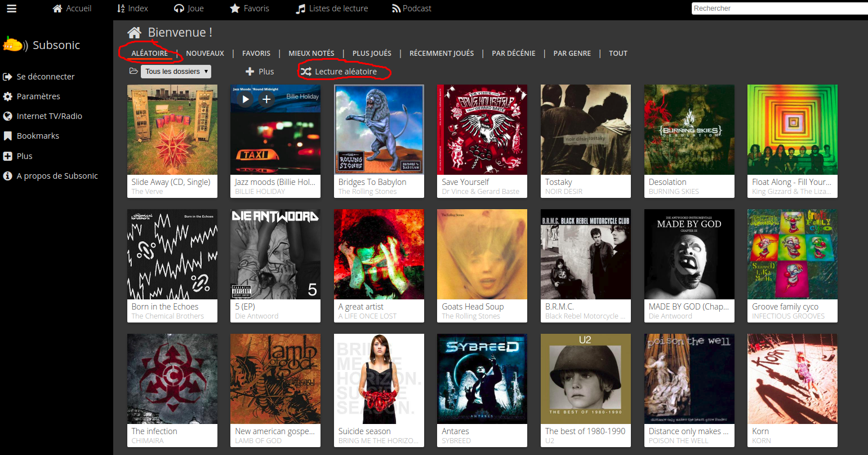
Task: Select the PAR DÉCÉNIE tab
Action: point(514,54)
